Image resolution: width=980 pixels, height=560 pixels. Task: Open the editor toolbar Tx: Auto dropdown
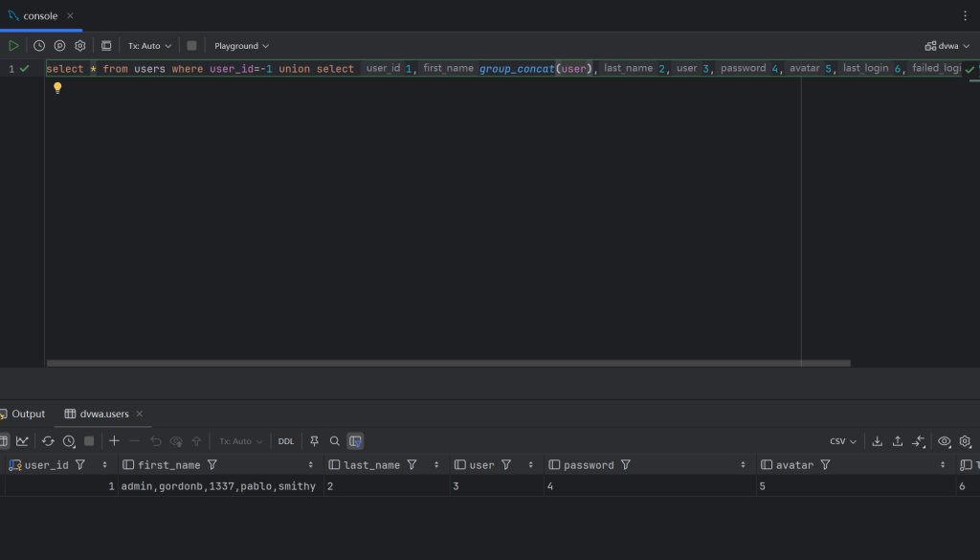[150, 46]
